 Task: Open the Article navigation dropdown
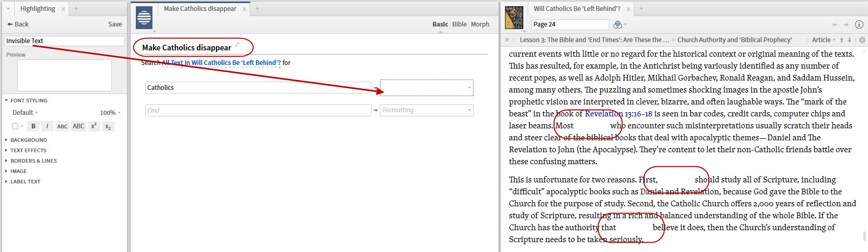click(x=824, y=39)
